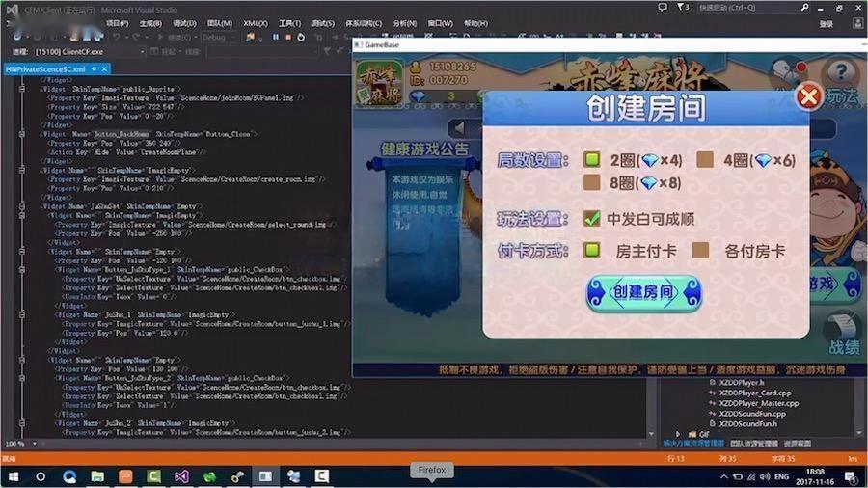Open the Action Center notification icon

click(851, 476)
